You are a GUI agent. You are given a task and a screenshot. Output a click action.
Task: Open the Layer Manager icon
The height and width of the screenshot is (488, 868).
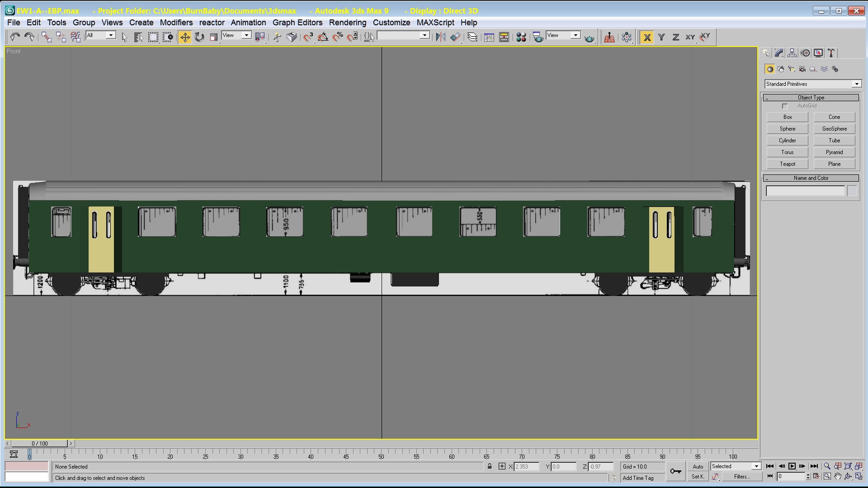tap(472, 37)
